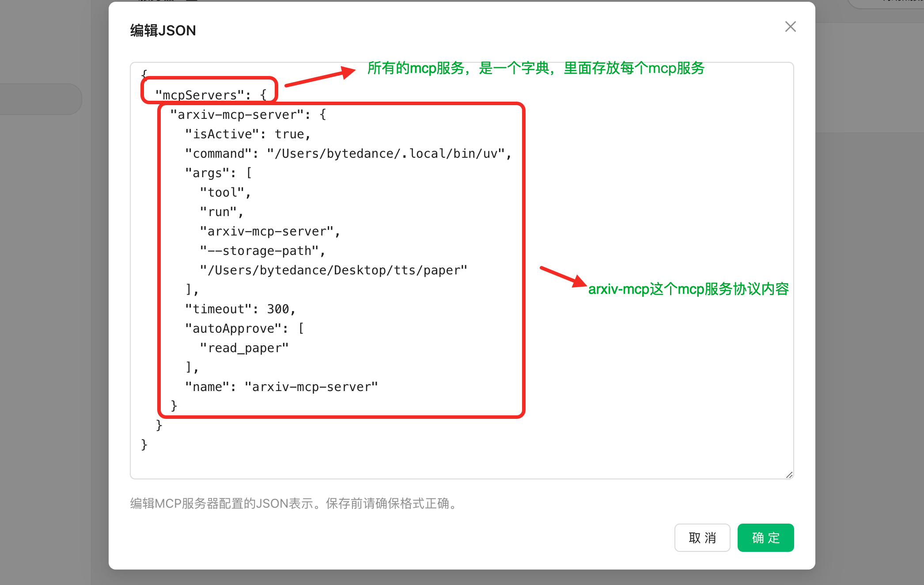Screen dimensions: 924x585
Task: Click the final closing brace line
Action: (x=144, y=444)
